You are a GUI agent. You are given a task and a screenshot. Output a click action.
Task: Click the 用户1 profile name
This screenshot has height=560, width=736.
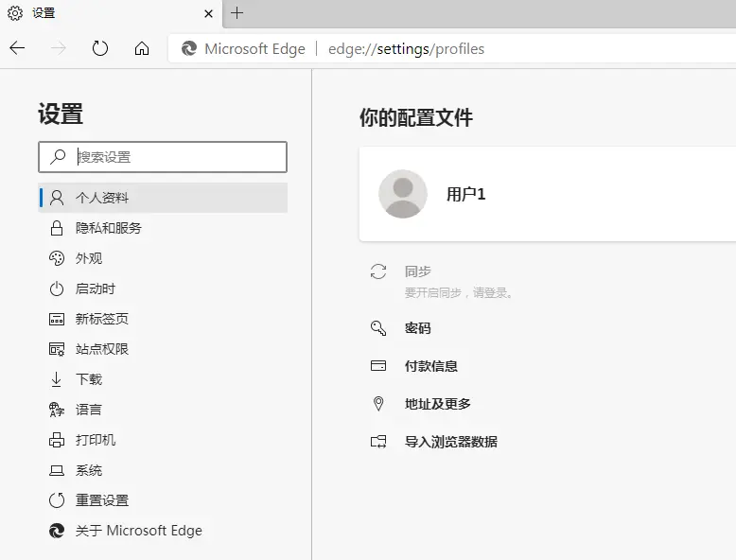pos(465,194)
